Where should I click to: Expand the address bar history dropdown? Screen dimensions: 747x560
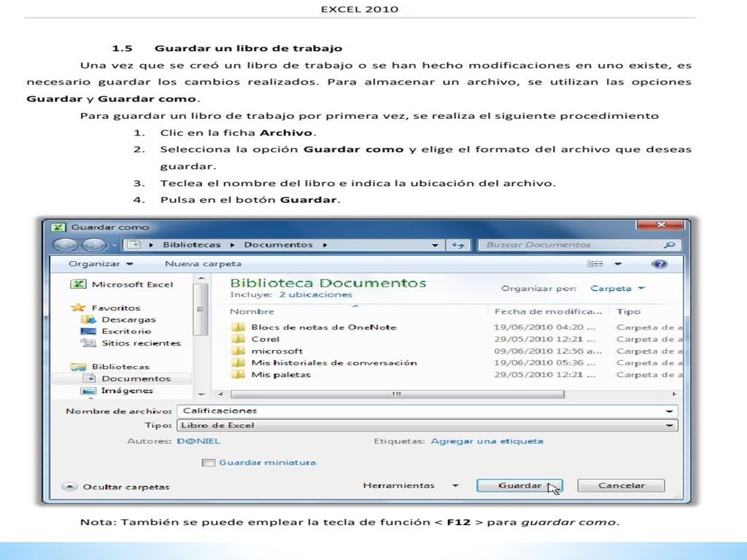[435, 245]
